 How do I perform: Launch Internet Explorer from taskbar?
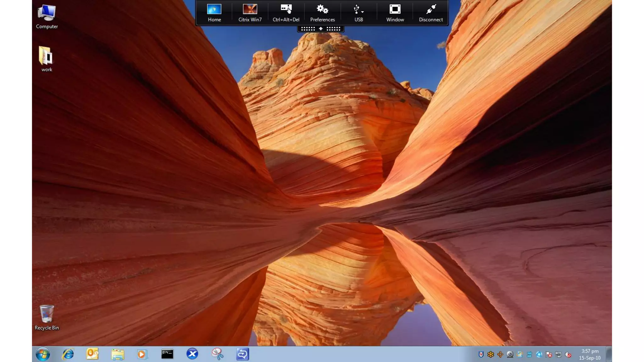[68, 354]
